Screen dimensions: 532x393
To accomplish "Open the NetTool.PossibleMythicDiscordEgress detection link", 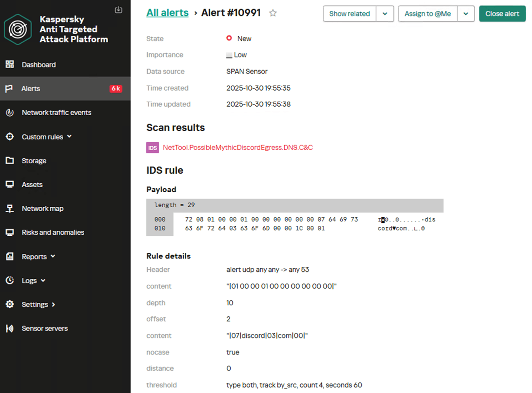I will [x=238, y=148].
